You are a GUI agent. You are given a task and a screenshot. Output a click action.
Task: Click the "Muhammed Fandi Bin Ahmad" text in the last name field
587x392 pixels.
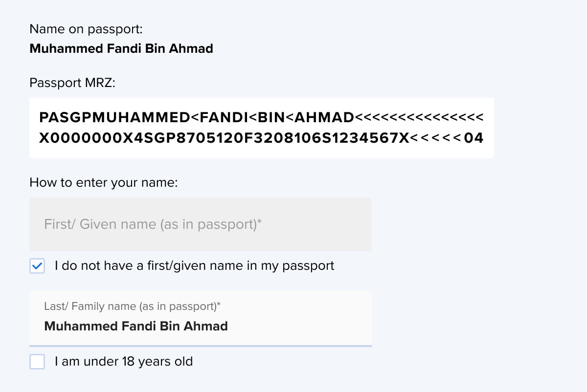(x=136, y=326)
